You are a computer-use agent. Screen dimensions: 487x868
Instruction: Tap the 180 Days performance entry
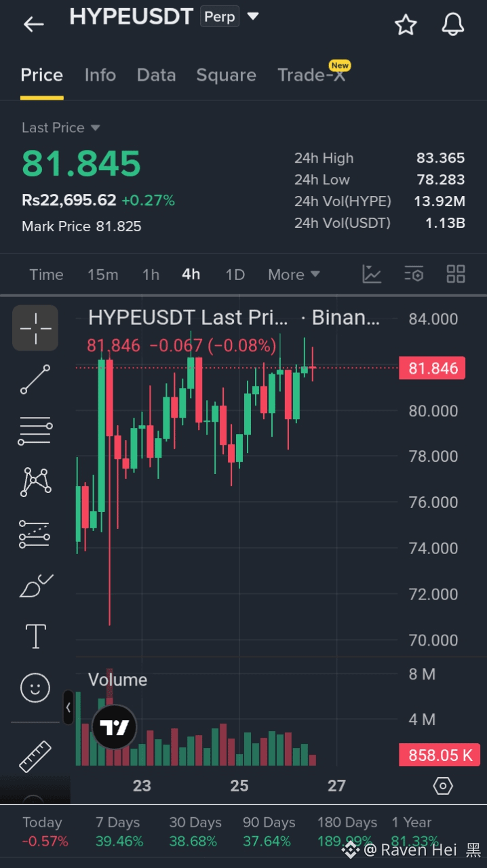click(x=347, y=832)
